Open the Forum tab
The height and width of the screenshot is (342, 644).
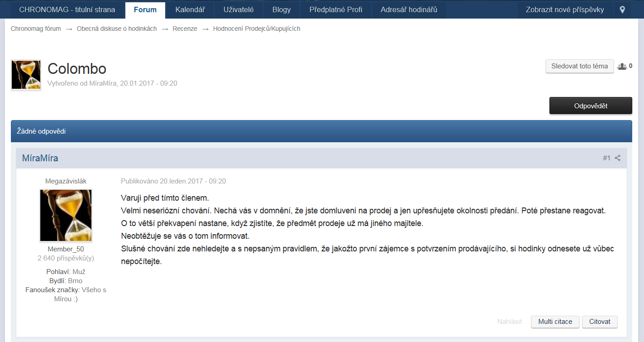[x=145, y=10]
